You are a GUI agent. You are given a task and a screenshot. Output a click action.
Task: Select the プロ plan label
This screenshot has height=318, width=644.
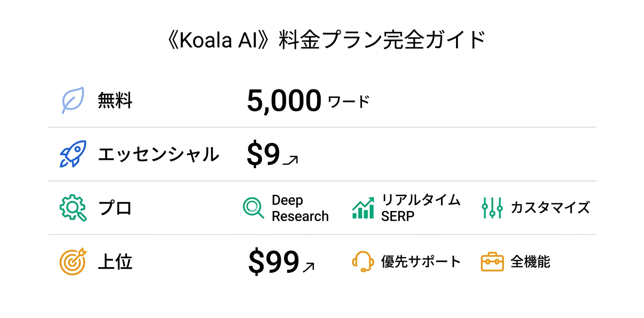tap(115, 208)
